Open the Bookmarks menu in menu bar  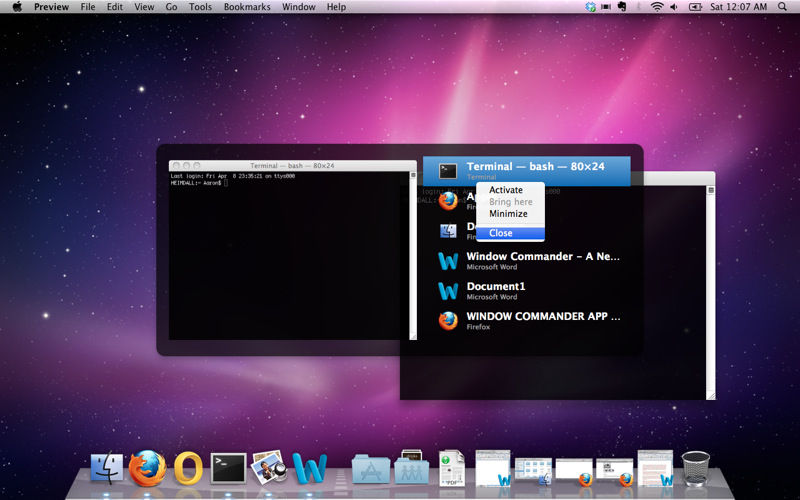click(x=246, y=7)
